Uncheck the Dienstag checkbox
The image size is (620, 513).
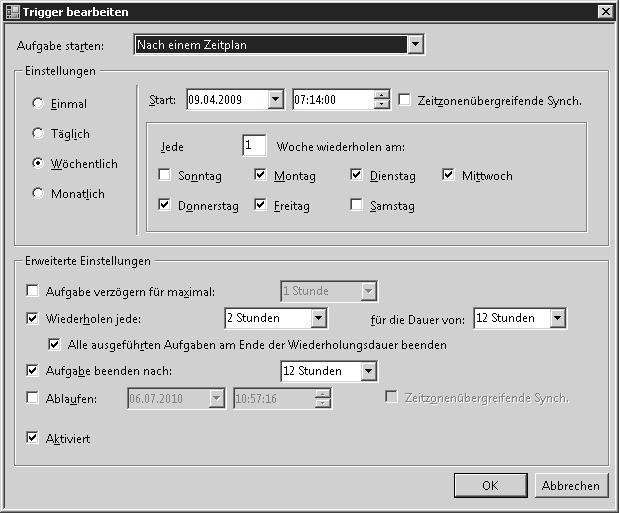(x=356, y=174)
